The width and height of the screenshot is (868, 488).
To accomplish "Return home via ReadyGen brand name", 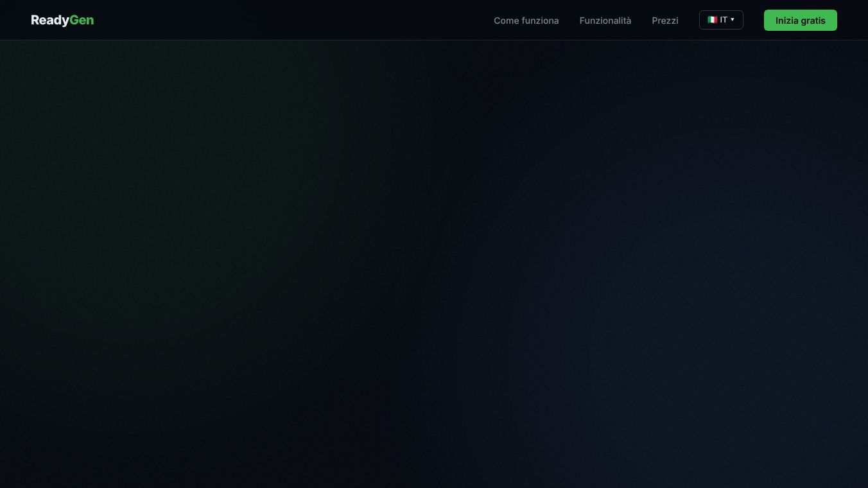I will point(62,21).
